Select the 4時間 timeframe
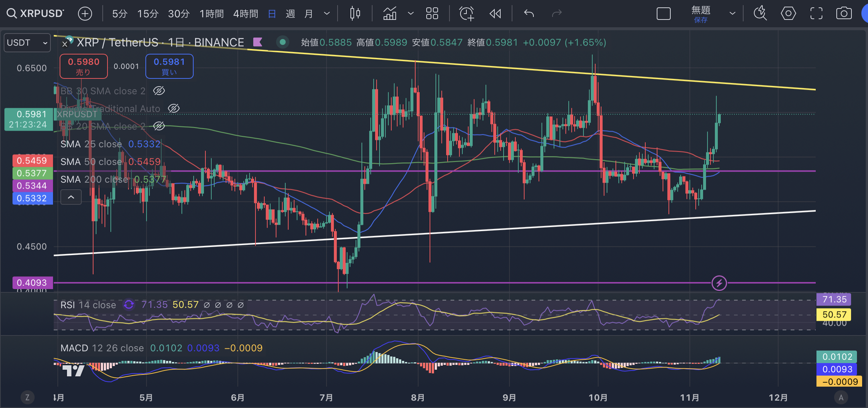 (x=246, y=14)
